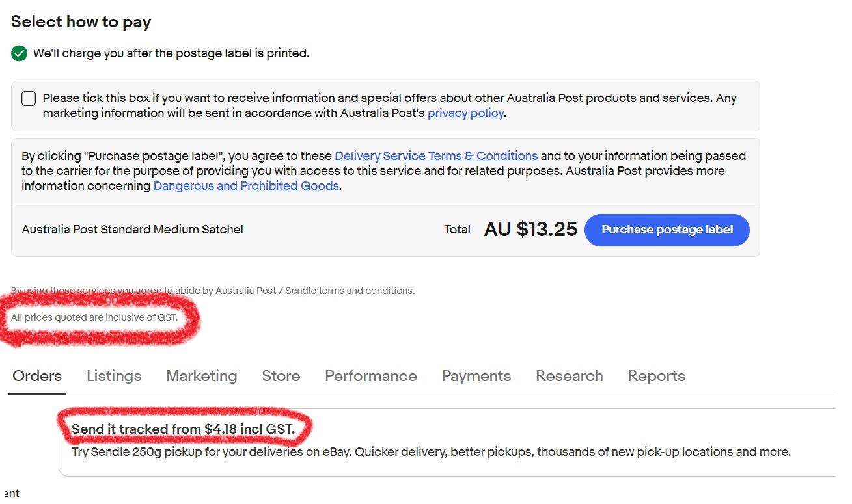This screenshot has height=504, width=852.
Task: Open the Payments tab
Action: 476,376
